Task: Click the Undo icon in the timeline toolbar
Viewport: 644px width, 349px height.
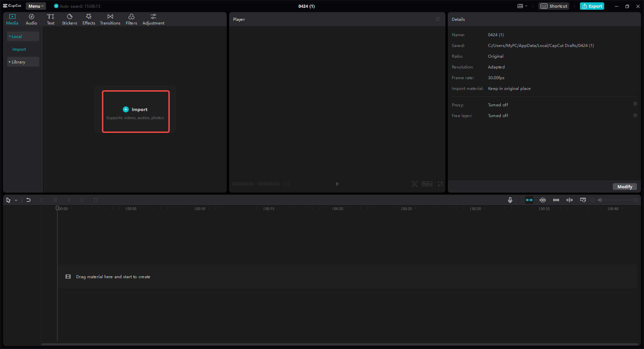Action: [29, 200]
